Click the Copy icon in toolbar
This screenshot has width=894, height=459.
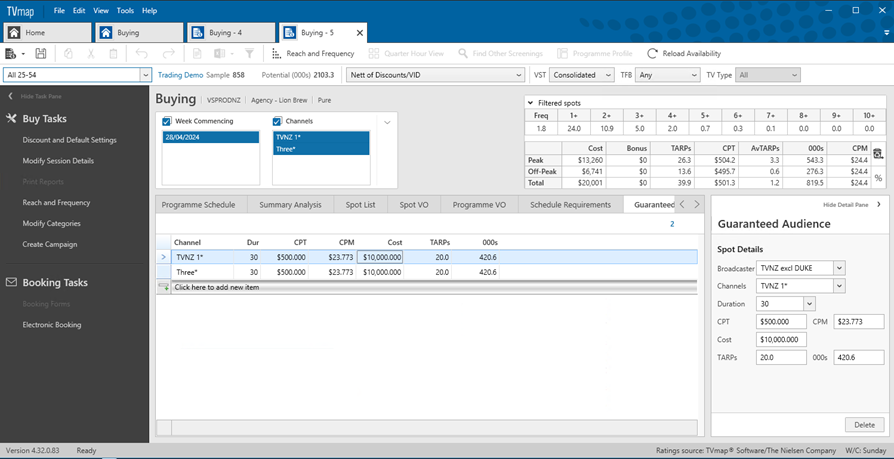coord(69,54)
